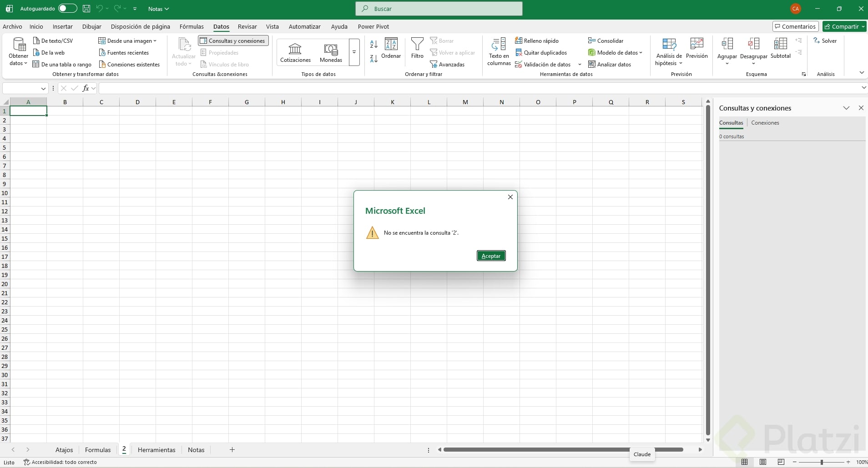
Task: Close the Consultas y conexiones pane
Action: (x=861, y=108)
